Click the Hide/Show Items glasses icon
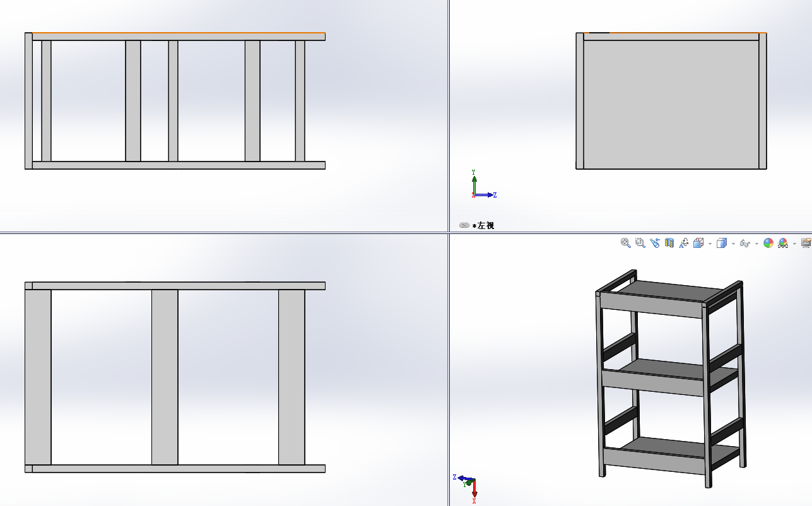Viewport: 812px width, 506px height. [745, 243]
